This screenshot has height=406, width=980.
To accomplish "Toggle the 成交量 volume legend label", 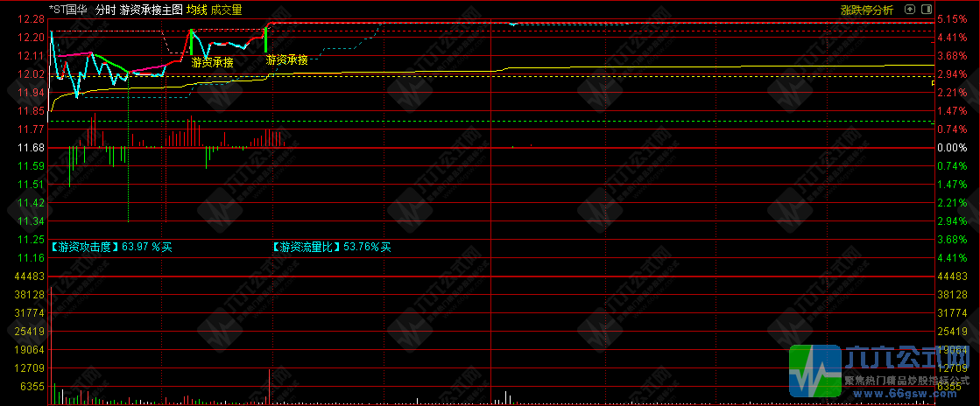I will pos(227,10).
